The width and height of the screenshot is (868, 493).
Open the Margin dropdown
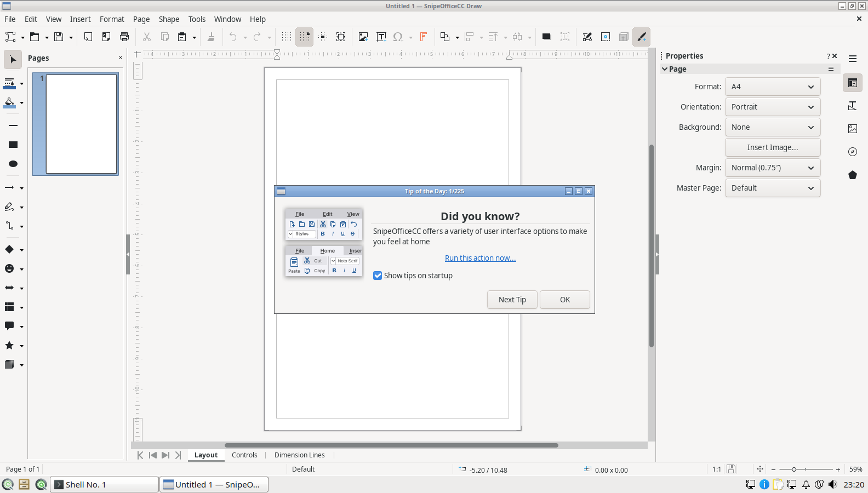(x=773, y=168)
